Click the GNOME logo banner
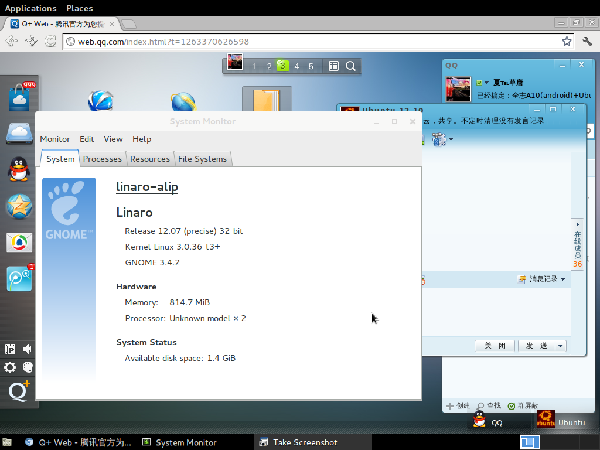Image resolution: width=600 pixels, height=450 pixels. click(69, 278)
